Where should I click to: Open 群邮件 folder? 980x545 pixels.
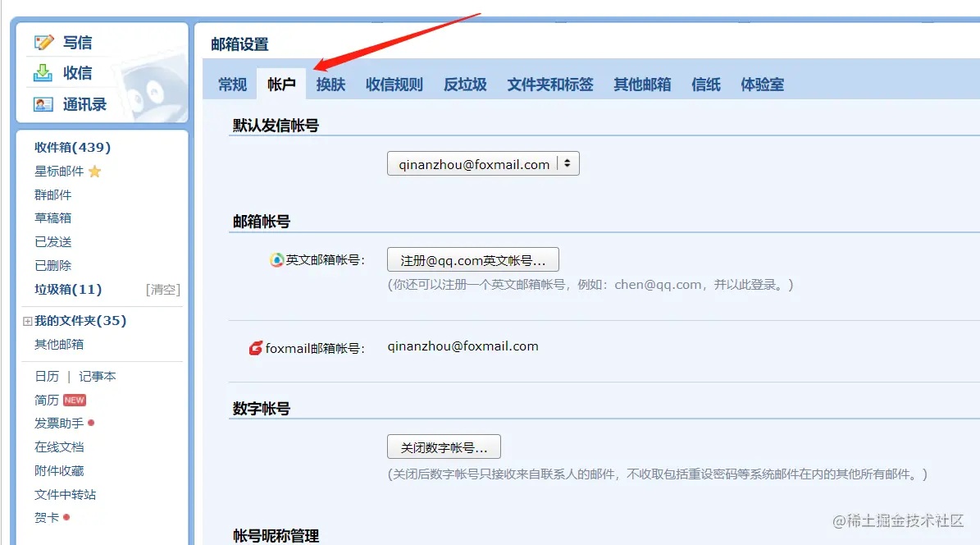[x=53, y=195]
